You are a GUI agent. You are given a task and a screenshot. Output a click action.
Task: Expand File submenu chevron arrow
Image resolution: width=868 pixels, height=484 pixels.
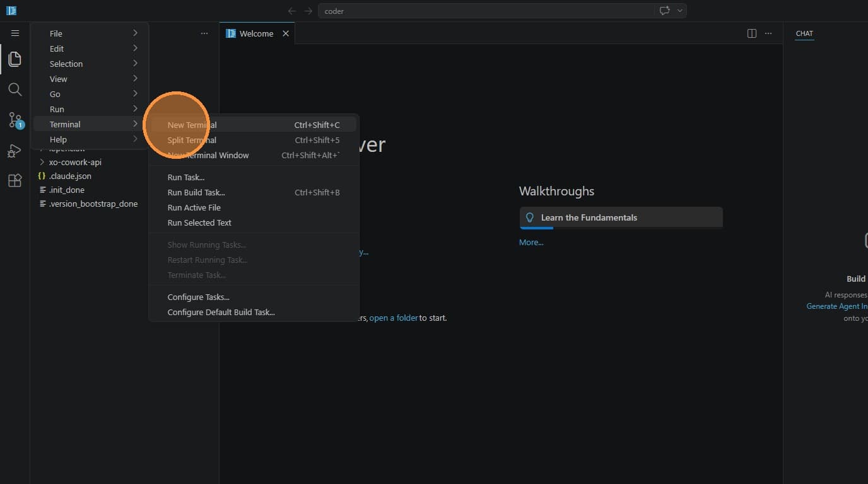pos(135,33)
